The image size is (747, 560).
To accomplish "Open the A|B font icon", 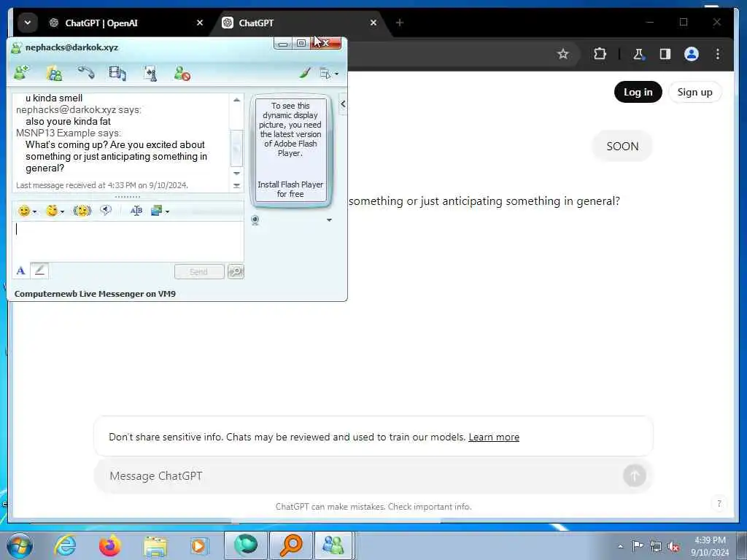I will (136, 211).
